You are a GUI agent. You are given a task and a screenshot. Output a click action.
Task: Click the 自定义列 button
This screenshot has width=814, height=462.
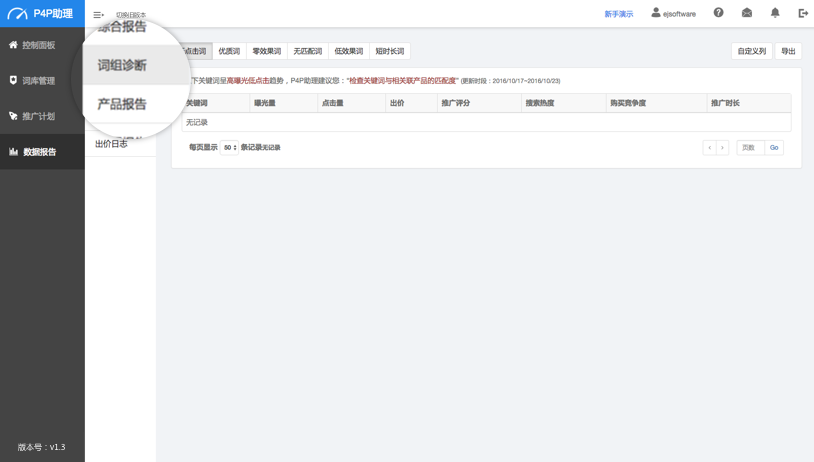pyautogui.click(x=752, y=51)
